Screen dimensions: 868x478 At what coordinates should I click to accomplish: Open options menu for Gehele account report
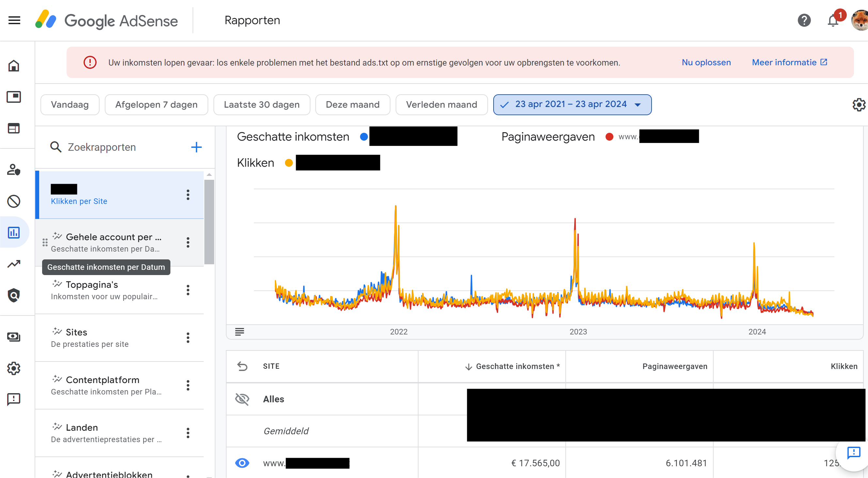point(188,242)
